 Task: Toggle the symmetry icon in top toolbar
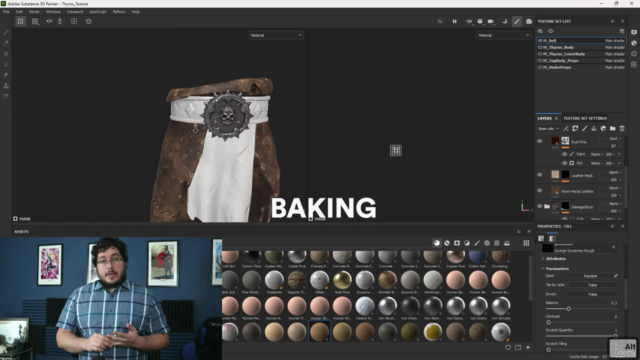pos(49,21)
